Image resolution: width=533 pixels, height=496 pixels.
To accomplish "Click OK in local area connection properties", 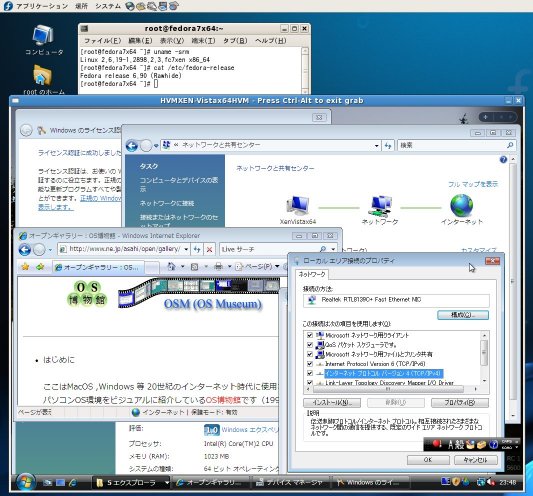I will pyautogui.click(x=428, y=460).
